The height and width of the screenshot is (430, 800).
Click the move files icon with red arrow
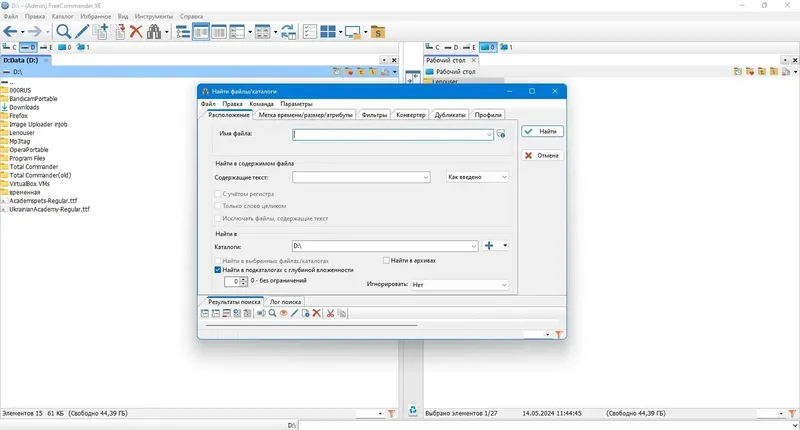pos(119,32)
